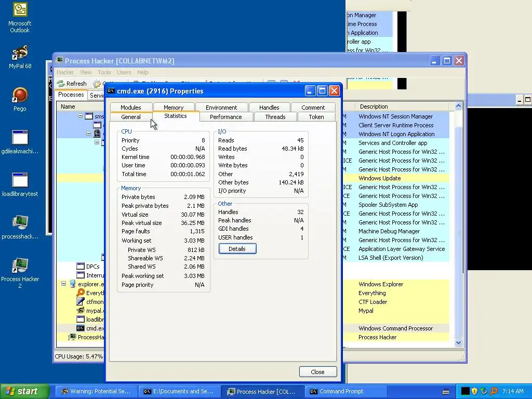Collapse the winlogon tree node below smss
The image size is (532, 399).
(x=88, y=134)
